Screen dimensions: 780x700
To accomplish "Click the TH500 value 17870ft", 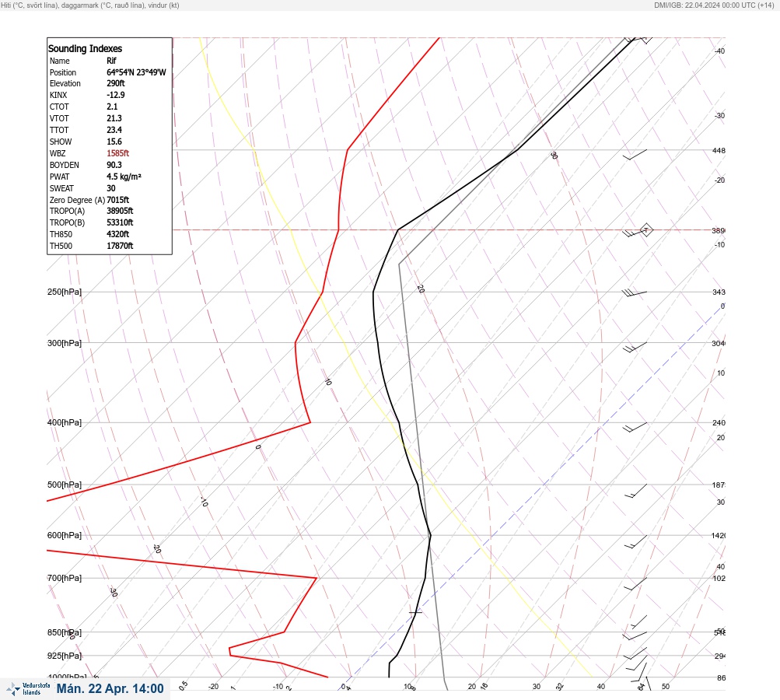I will coord(120,246).
